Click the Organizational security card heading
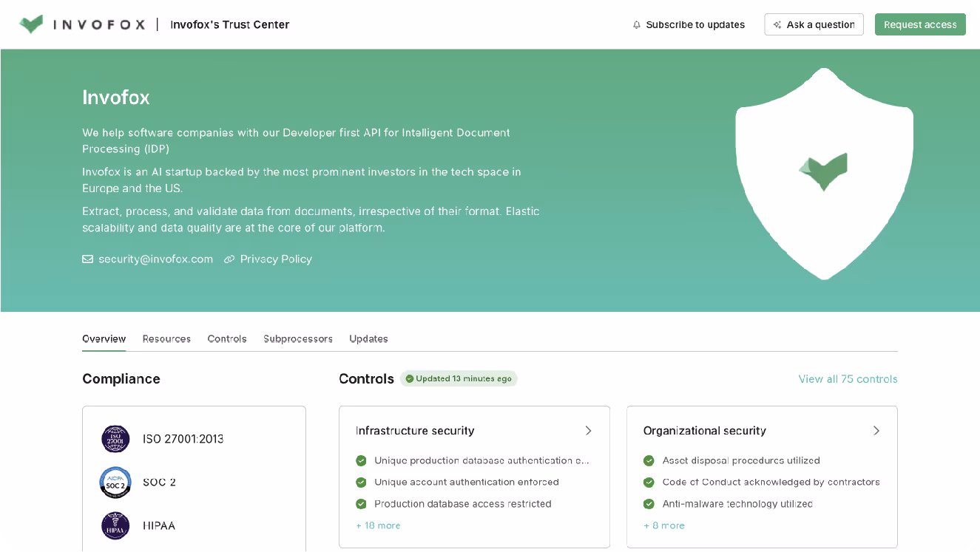Screen dimensions: 980x552 coord(705,431)
